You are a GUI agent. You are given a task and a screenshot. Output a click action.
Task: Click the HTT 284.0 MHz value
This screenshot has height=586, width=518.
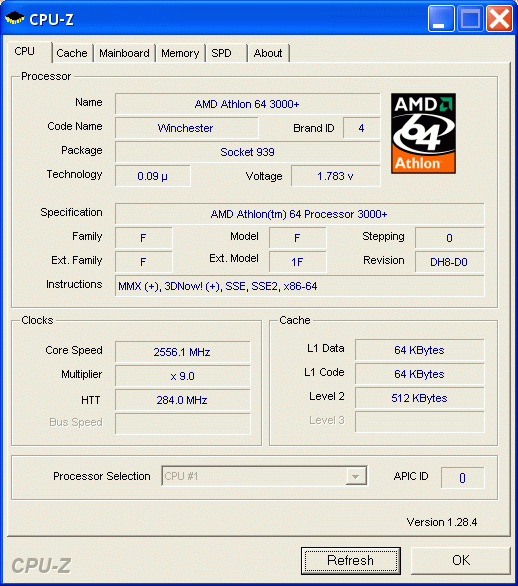[x=182, y=400]
